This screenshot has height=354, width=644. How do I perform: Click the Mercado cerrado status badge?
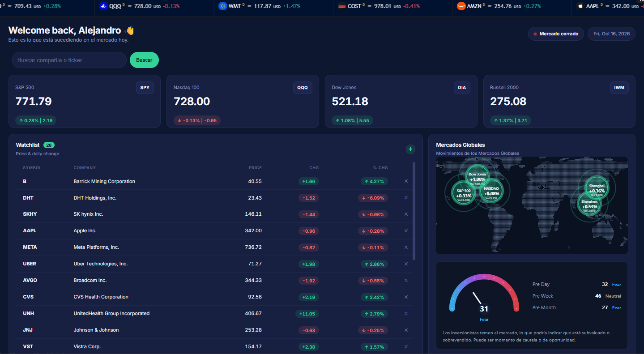(556, 34)
